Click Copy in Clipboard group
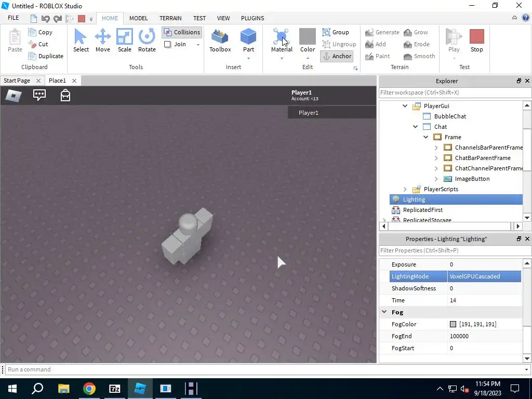This screenshot has width=532, height=399. (x=41, y=32)
